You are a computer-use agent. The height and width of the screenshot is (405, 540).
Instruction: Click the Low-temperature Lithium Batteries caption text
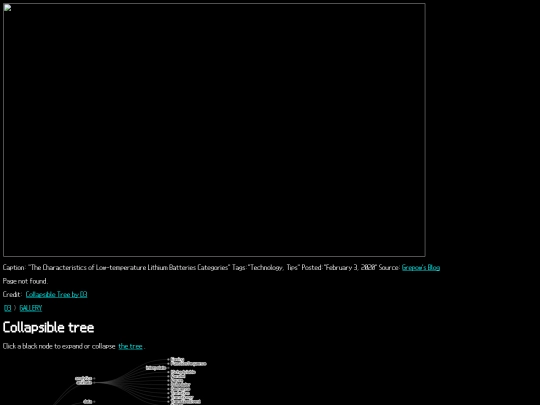click(128, 268)
